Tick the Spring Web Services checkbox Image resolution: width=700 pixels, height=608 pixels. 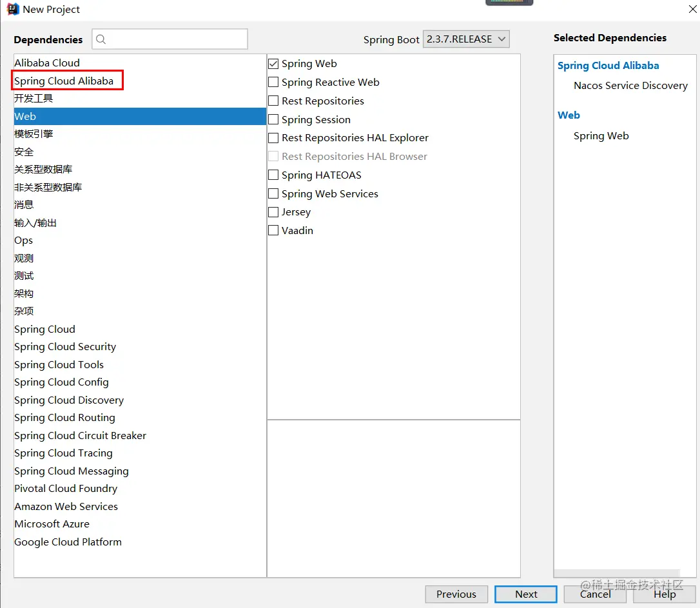coord(273,193)
